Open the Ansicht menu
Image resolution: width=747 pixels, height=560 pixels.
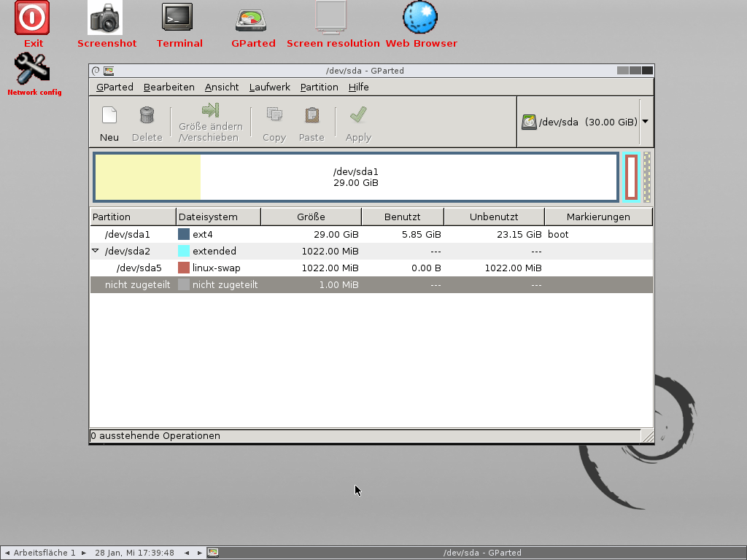click(222, 87)
